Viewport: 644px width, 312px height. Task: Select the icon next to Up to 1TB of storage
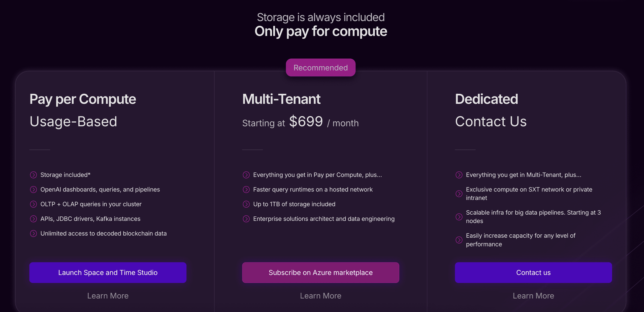click(246, 204)
